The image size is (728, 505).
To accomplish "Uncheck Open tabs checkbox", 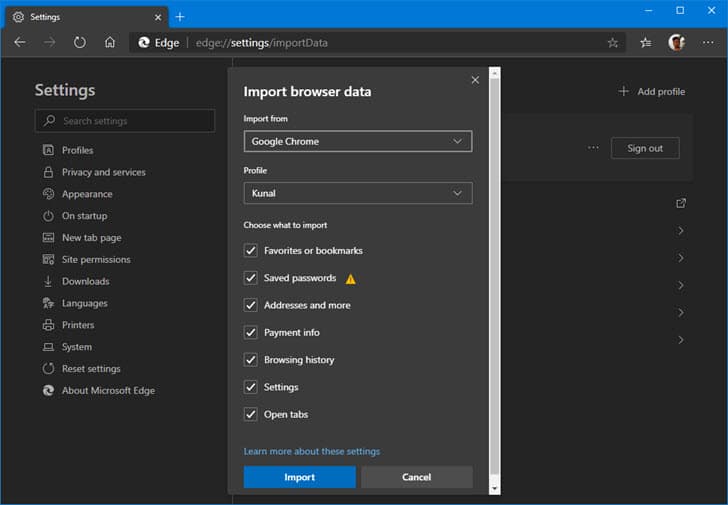I will (251, 414).
